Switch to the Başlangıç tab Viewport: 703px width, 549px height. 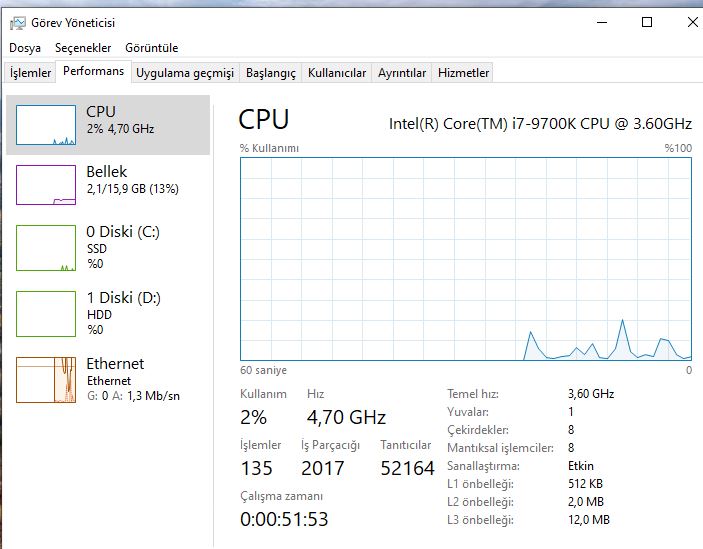[271, 73]
